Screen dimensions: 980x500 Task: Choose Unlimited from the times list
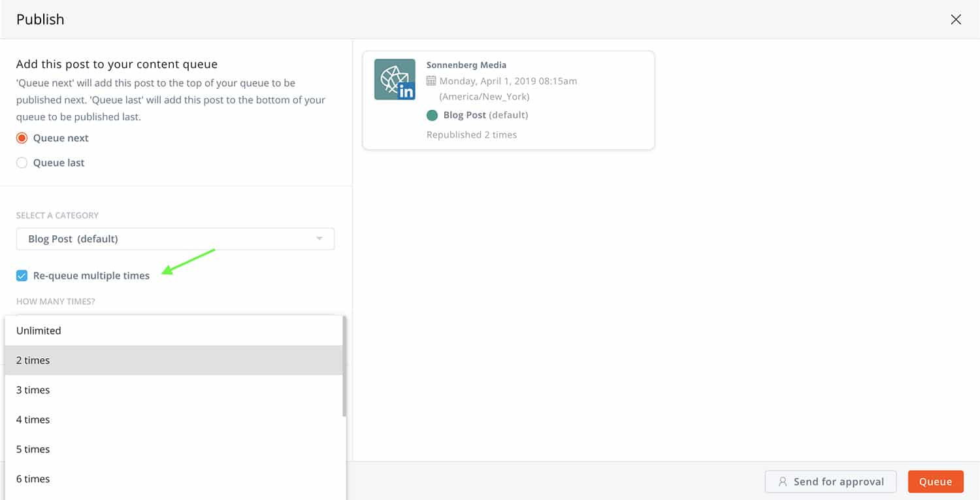[173, 331]
